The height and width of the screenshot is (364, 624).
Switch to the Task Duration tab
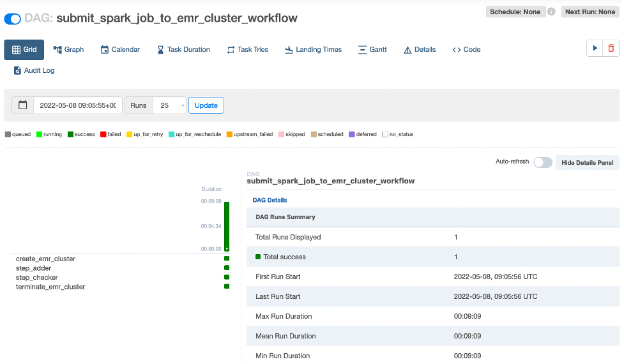(183, 49)
